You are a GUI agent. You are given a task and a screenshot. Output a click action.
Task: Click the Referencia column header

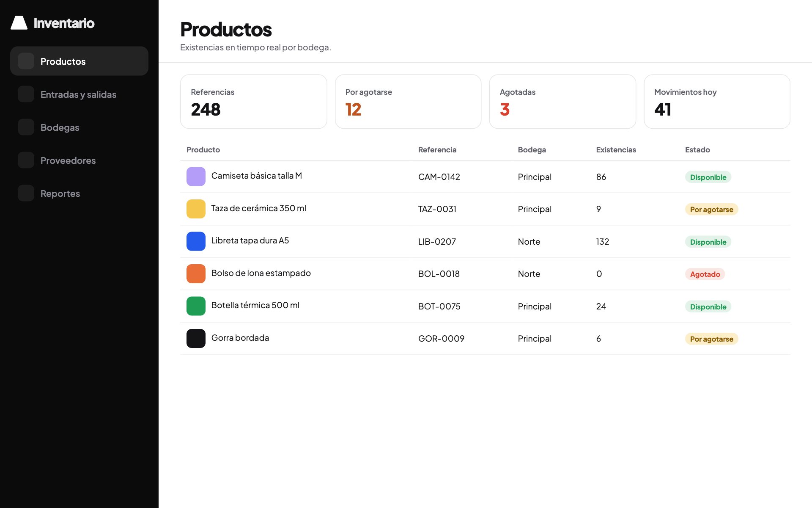point(437,149)
